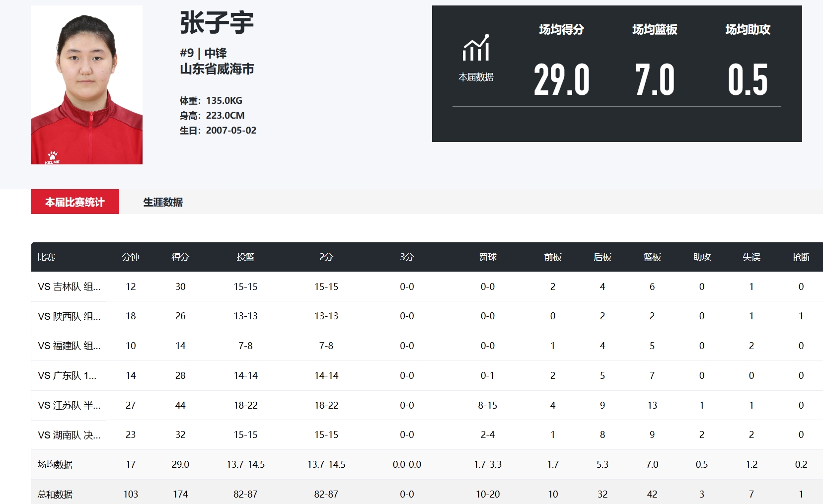Screen dimensions: 823x504
Task: Click the player name 张子宇 heading
Action: click(x=217, y=23)
